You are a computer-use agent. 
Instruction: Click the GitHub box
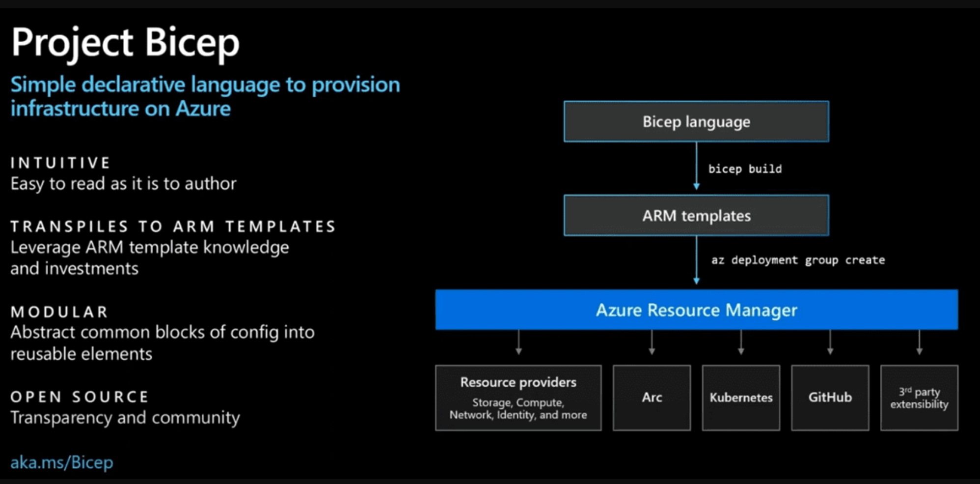830,398
